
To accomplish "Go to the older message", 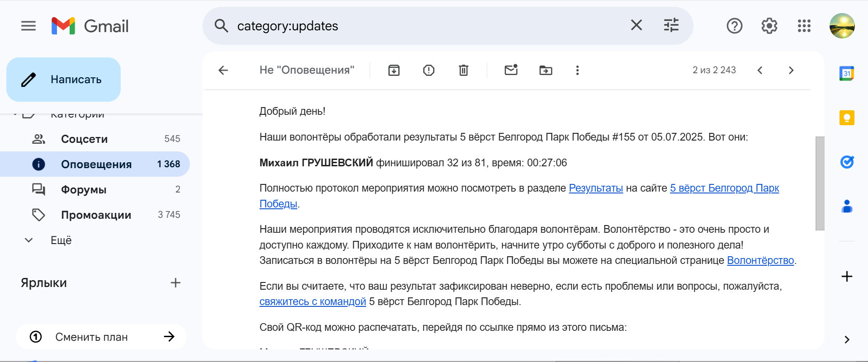I will (791, 70).
